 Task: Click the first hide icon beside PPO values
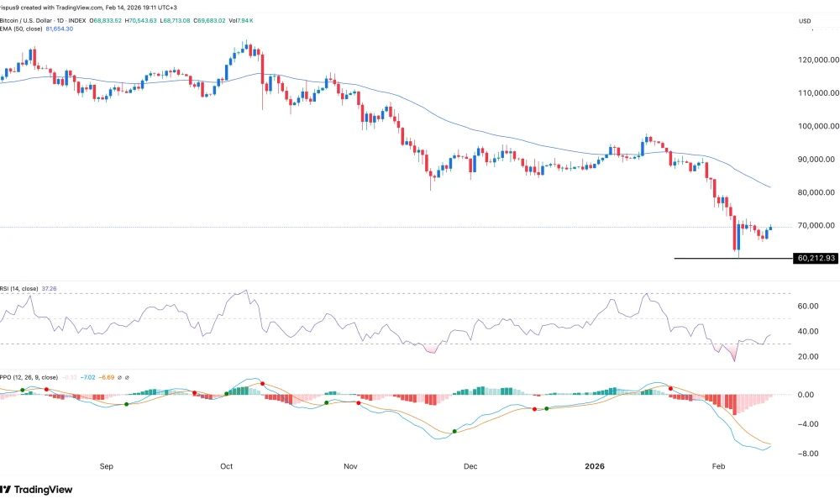coord(119,377)
